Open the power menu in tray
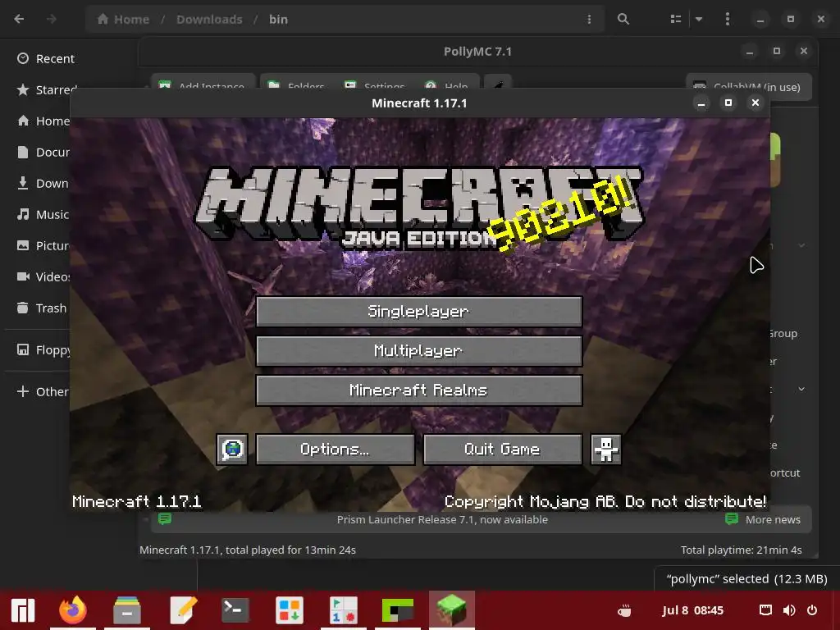This screenshot has width=840, height=630. pyautogui.click(x=812, y=610)
